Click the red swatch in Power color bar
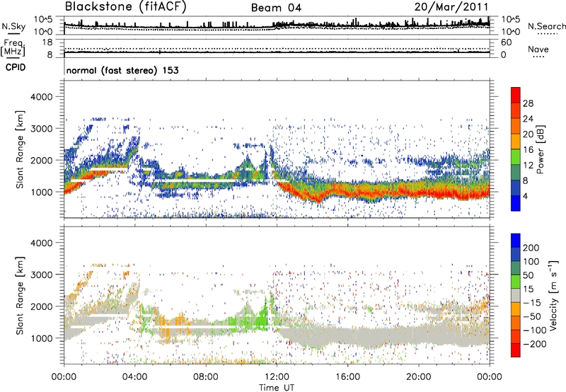 [x=516, y=96]
